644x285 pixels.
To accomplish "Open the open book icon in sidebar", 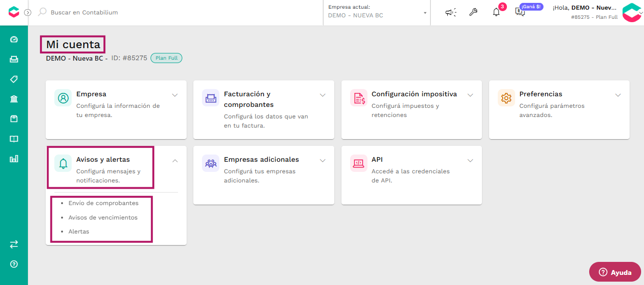I will [14, 139].
